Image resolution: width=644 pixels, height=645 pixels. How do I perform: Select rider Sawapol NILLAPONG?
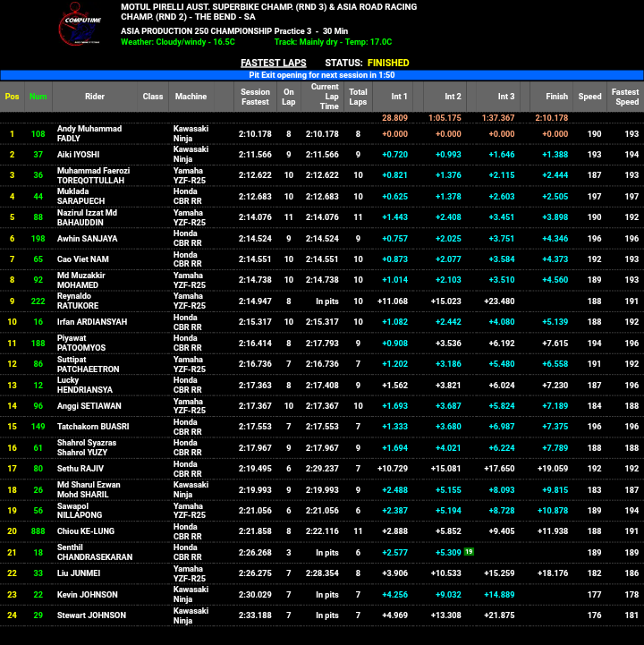[x=80, y=511]
